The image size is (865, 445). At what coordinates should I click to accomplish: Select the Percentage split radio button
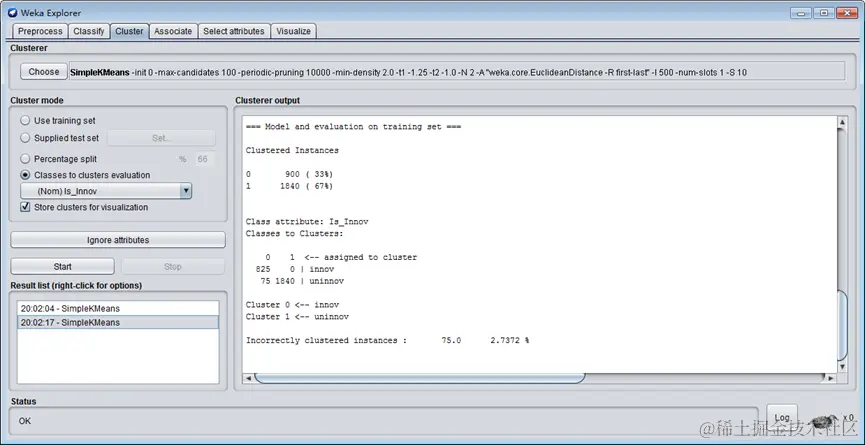25,159
